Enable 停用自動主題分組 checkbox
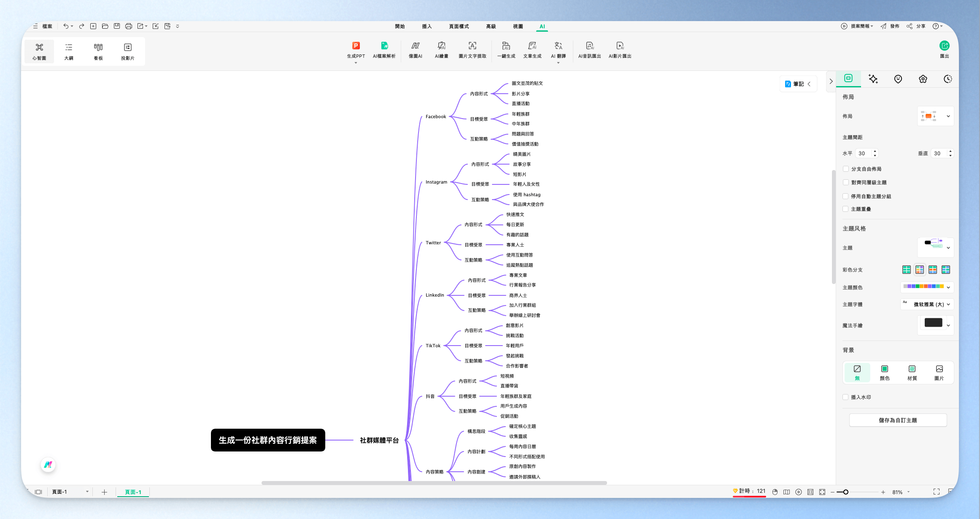 pyautogui.click(x=846, y=196)
